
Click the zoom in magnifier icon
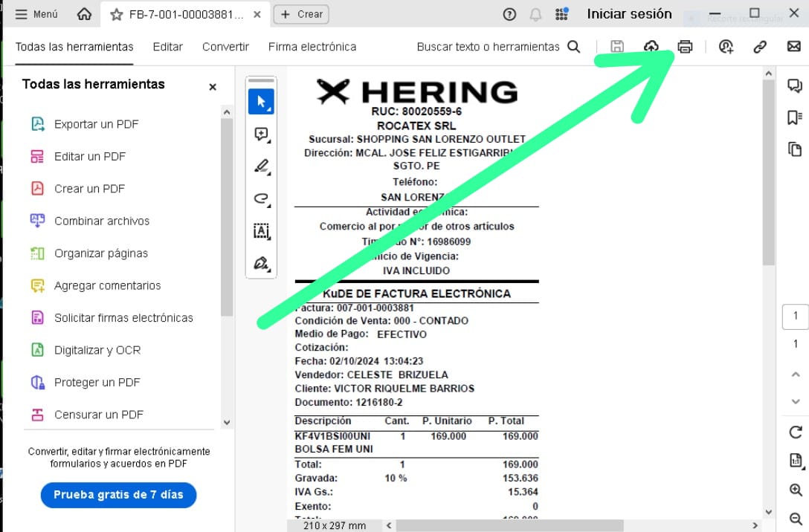796,490
